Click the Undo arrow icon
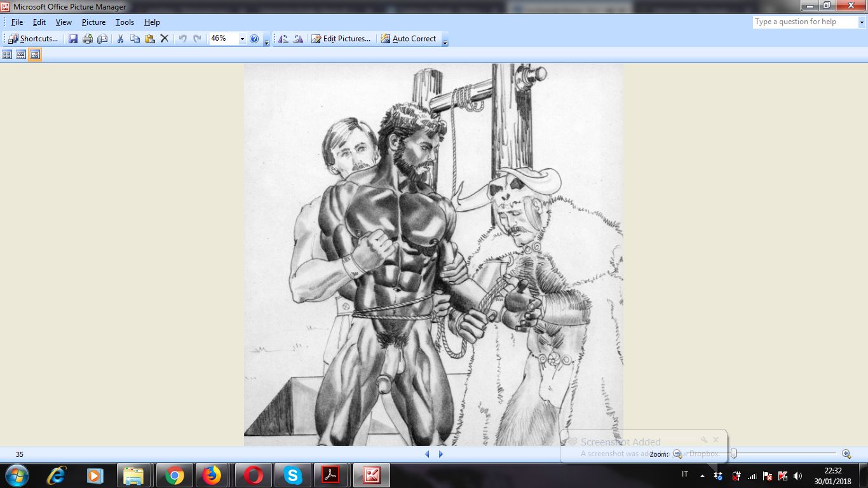Viewport: 868px width, 488px height. click(x=182, y=39)
